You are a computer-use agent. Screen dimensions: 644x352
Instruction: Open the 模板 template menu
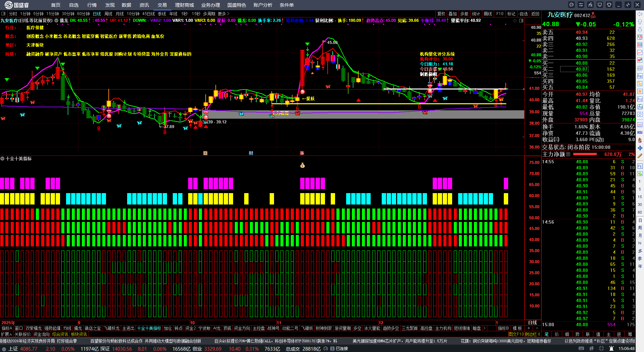coord(517,328)
